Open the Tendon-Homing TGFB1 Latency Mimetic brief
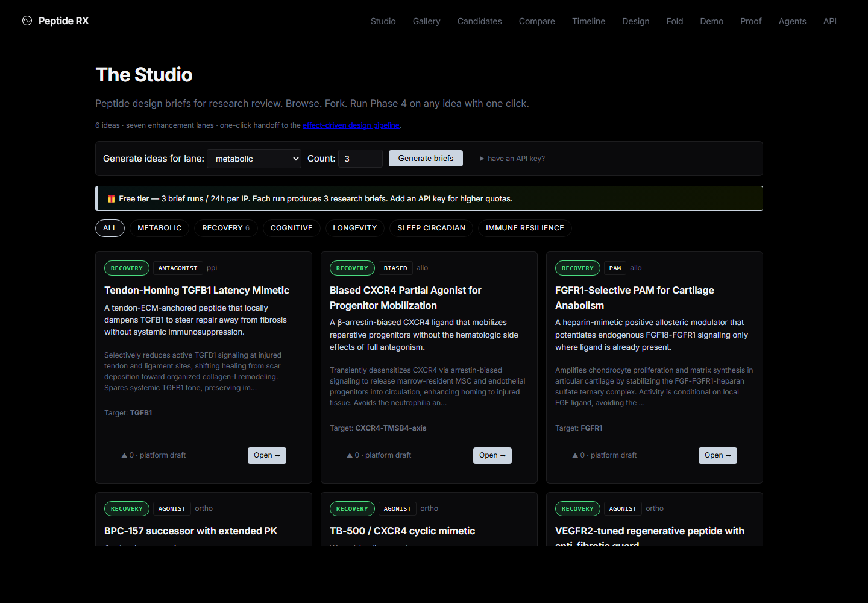The image size is (868, 603). point(267,455)
